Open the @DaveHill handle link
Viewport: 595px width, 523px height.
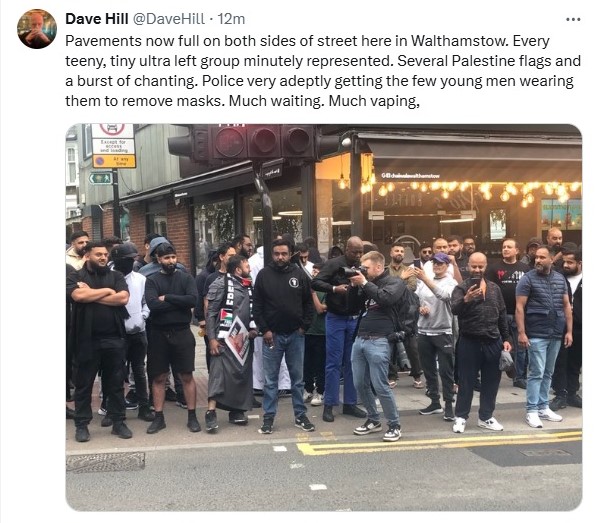tap(168, 19)
